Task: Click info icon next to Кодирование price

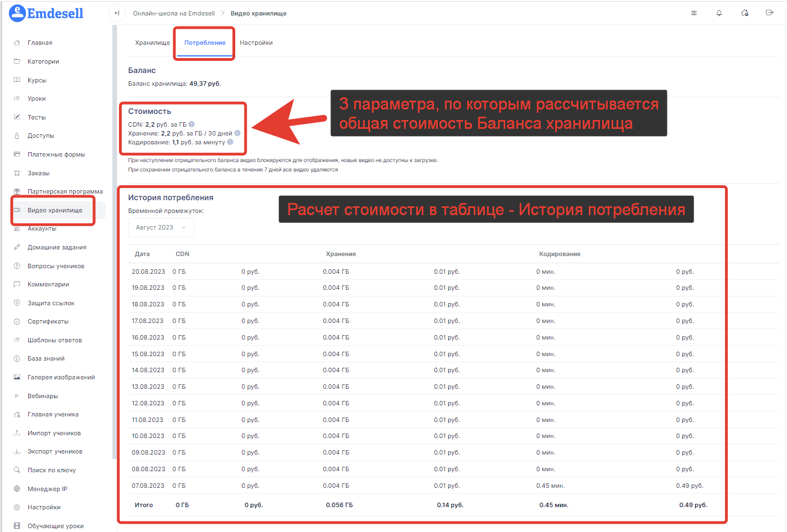Action: [x=230, y=142]
